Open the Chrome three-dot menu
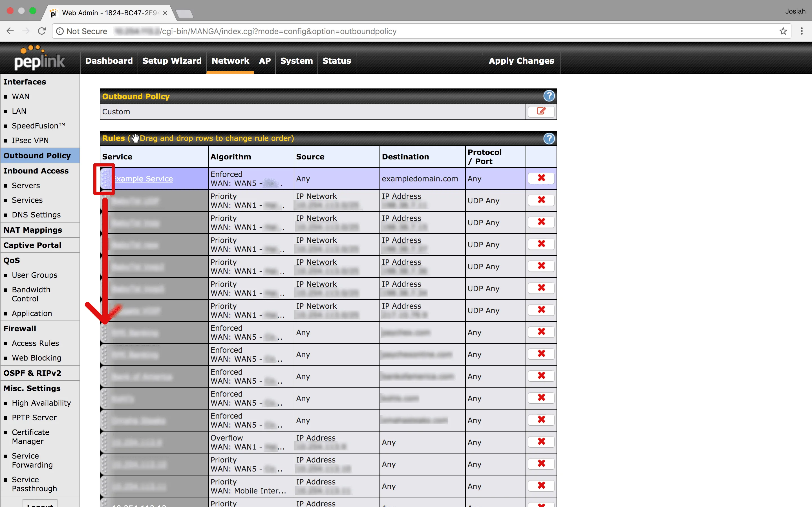Screen dimensions: 812x507 802,31
